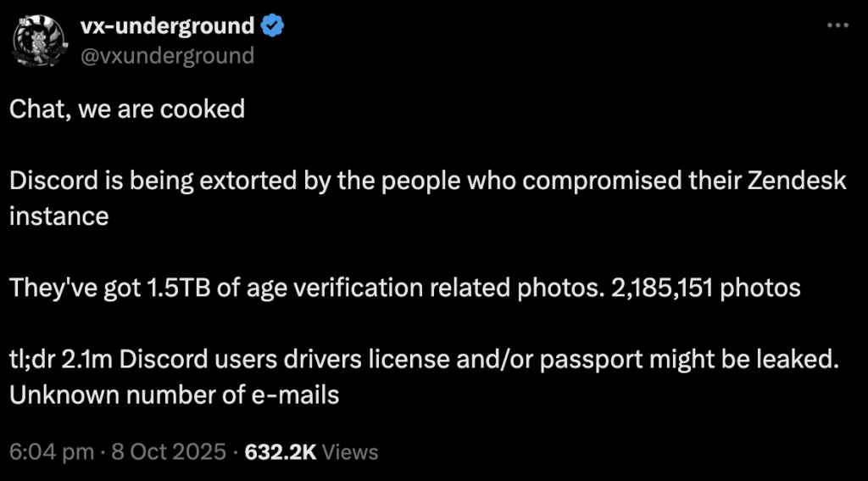The image size is (868, 481).
Task: Click the 8 Oct 2025 date
Action: [x=169, y=452]
